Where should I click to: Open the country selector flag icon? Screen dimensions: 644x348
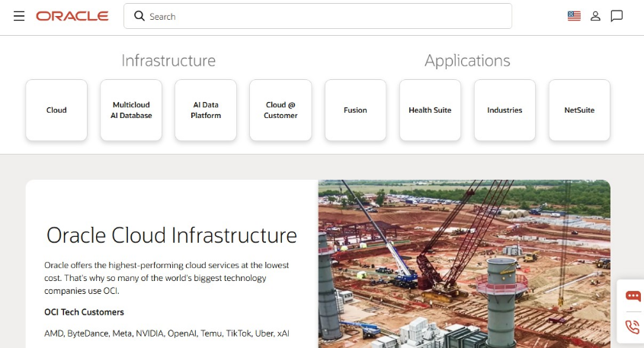click(574, 16)
